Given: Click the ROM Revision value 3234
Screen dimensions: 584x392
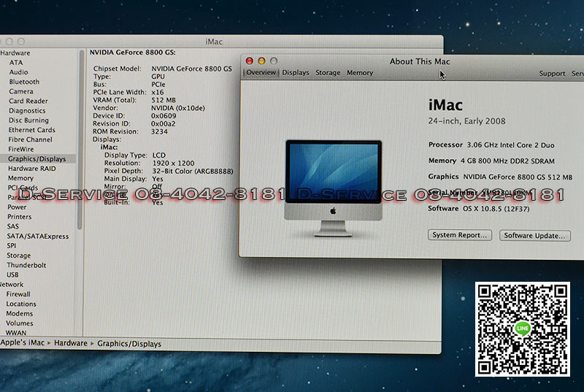Looking at the screenshot, I should click(159, 131).
